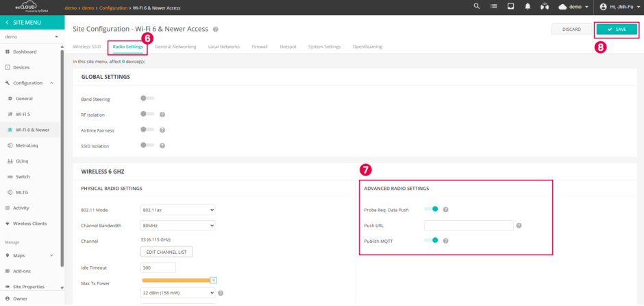Click into the Push URL input field

point(468,225)
